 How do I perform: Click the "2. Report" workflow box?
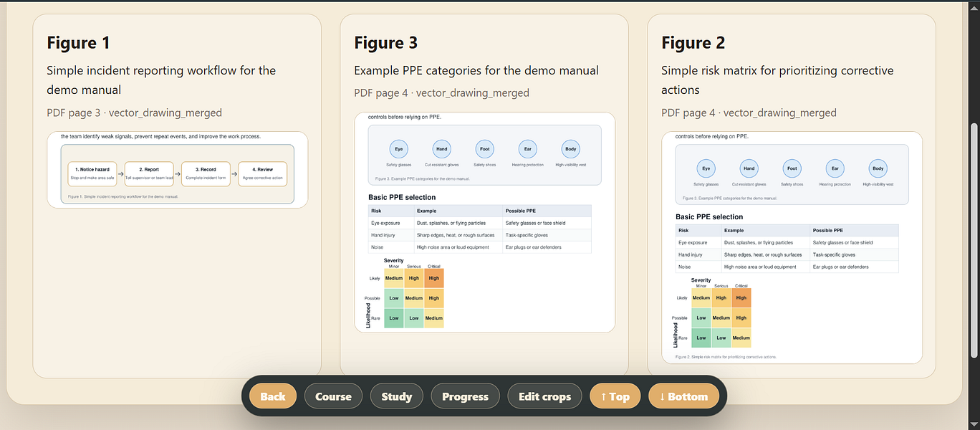[x=149, y=173]
